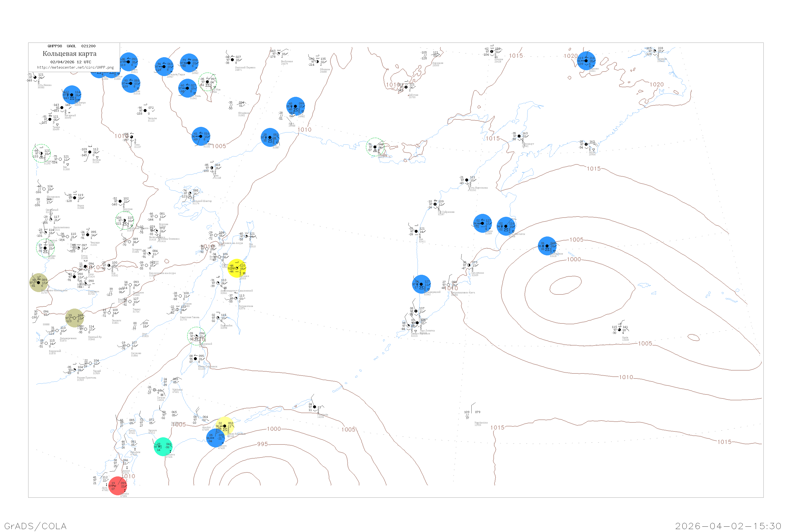Viewport: 798px width, 532px height.
Task: Click the red station circle near Morioka
Action: point(118,486)
